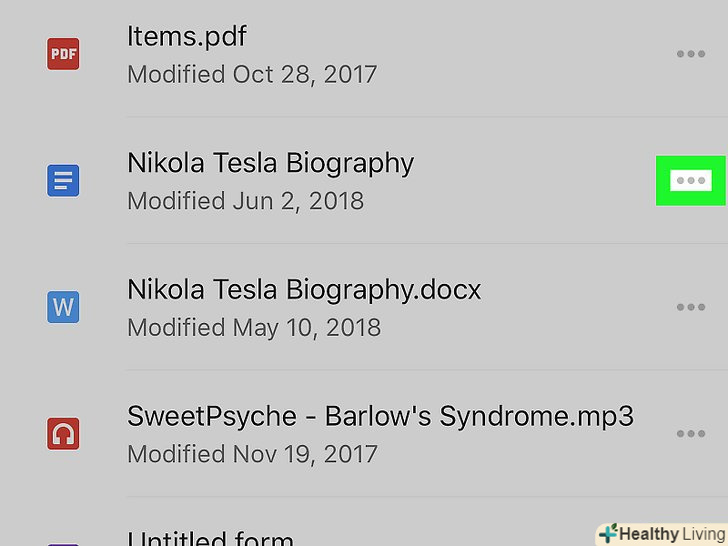Open the Untitled form entry
The image size is (728, 546).
pos(210,539)
